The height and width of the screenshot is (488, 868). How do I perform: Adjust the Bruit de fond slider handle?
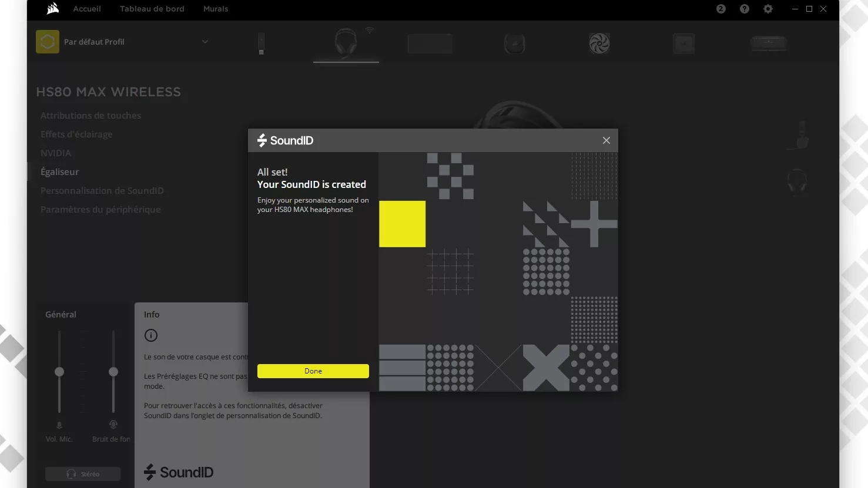(x=113, y=372)
